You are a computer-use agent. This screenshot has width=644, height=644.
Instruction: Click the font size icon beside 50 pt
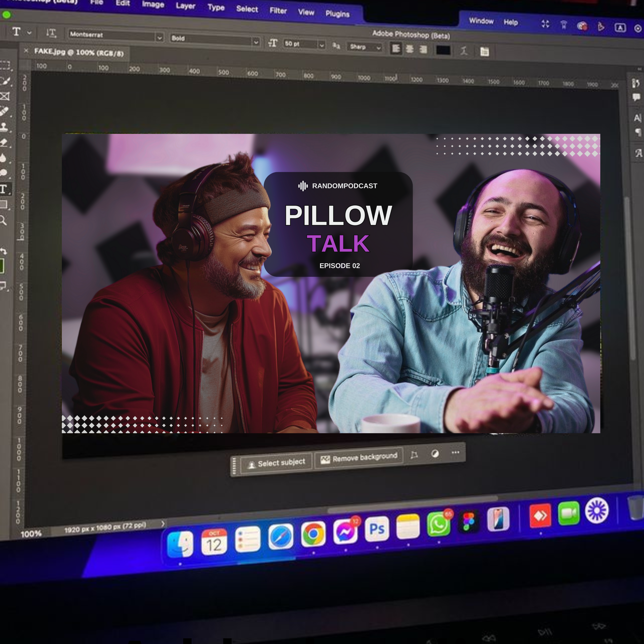[x=273, y=43]
